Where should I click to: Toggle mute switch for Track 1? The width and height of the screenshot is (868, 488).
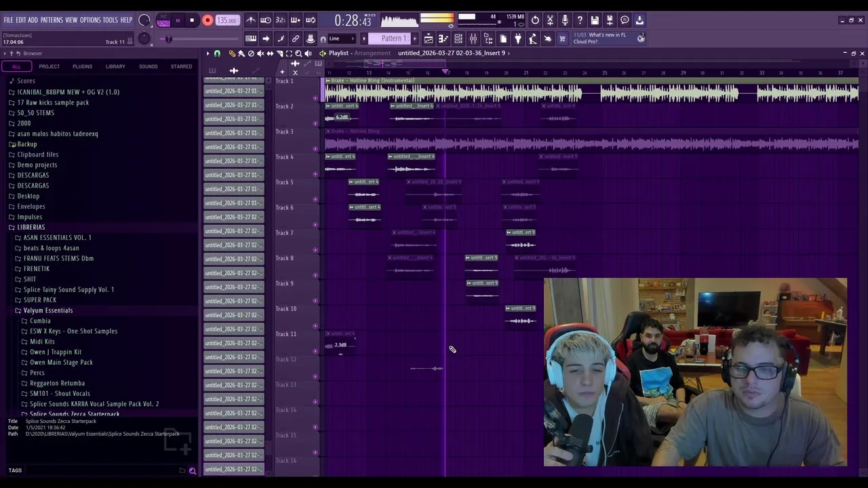click(x=315, y=98)
